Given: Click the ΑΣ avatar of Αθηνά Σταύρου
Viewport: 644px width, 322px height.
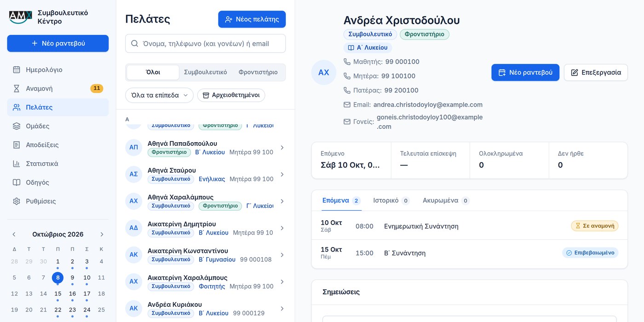Looking at the screenshot, I should point(133,174).
